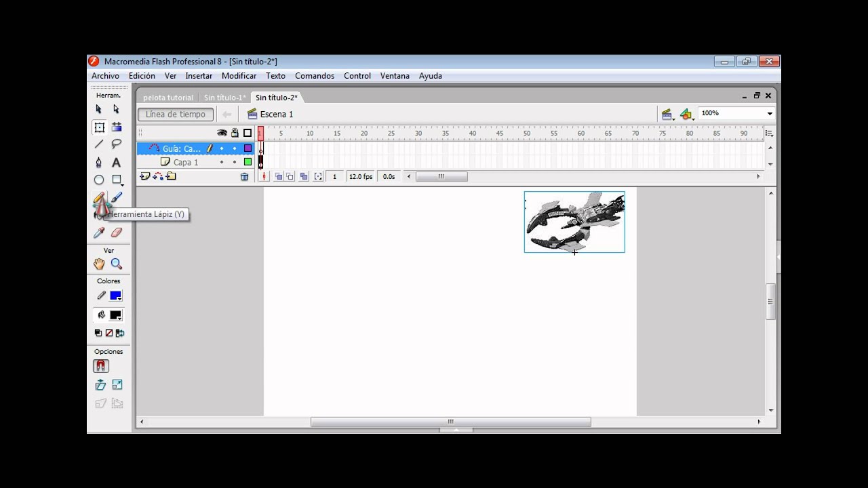
Task: Click the delete layer trash icon
Action: (245, 177)
